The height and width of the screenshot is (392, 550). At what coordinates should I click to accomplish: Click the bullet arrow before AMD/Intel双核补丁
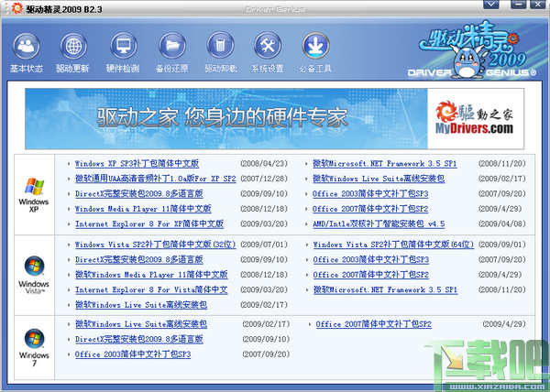pyautogui.click(x=306, y=223)
